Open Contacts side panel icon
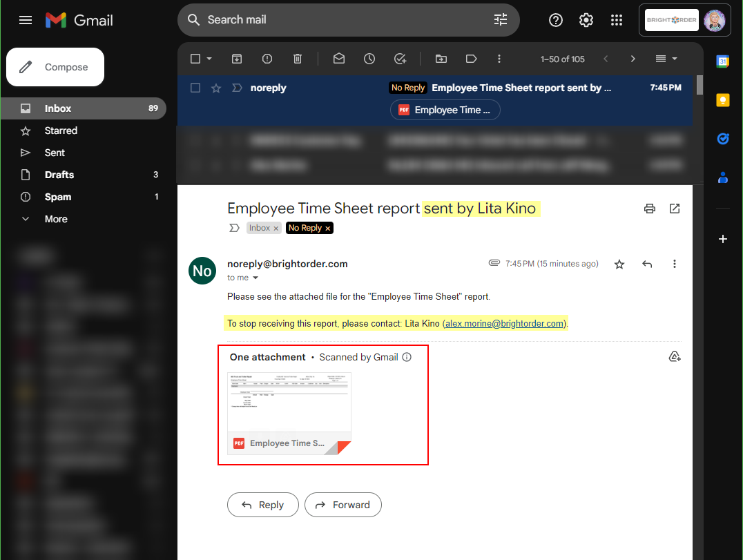743x560 pixels. (x=722, y=177)
